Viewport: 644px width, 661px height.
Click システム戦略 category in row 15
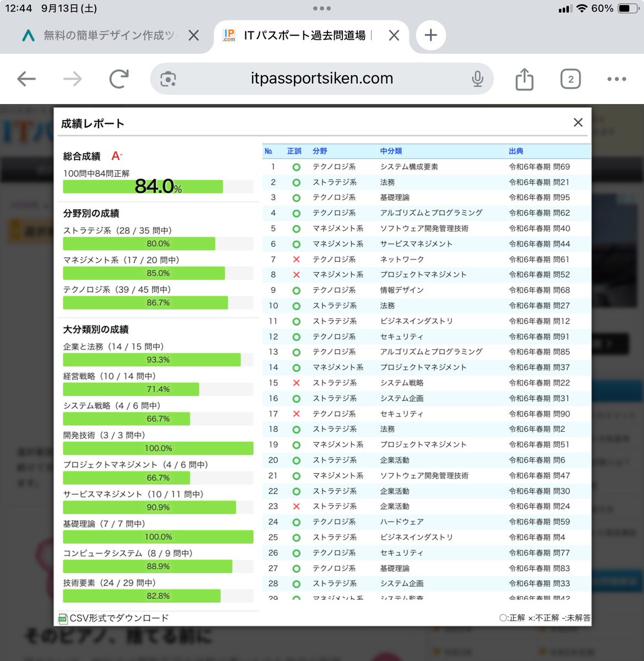coord(402,383)
